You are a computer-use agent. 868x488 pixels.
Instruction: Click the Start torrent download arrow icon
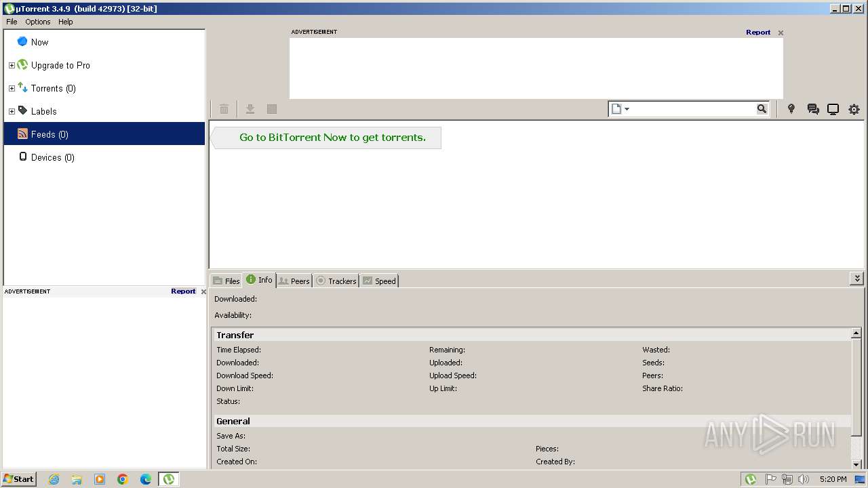[250, 109]
